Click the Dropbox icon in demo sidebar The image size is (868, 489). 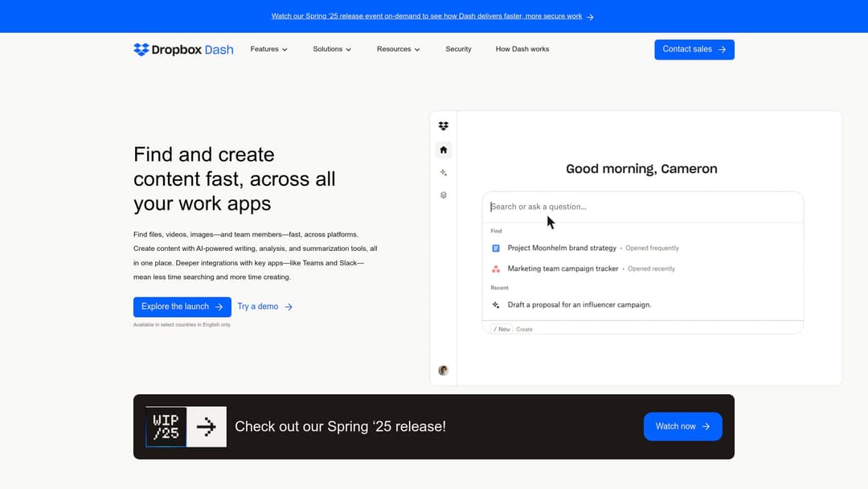(444, 126)
